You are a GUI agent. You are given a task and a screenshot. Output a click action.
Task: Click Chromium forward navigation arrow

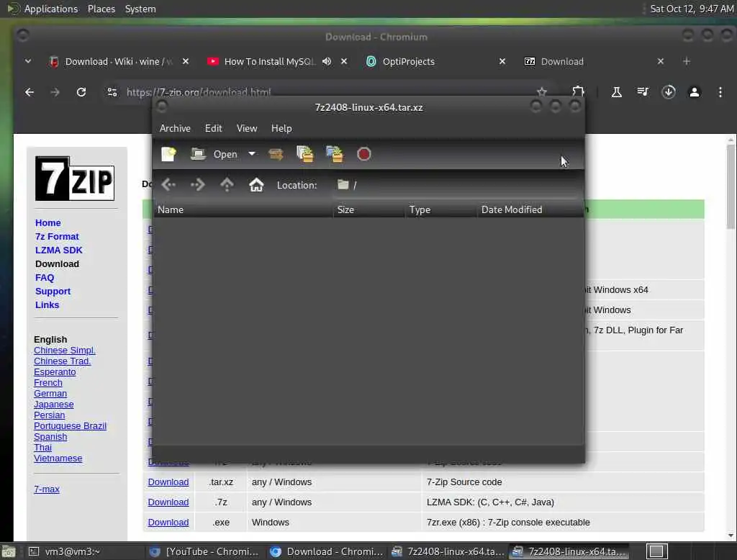point(55,92)
